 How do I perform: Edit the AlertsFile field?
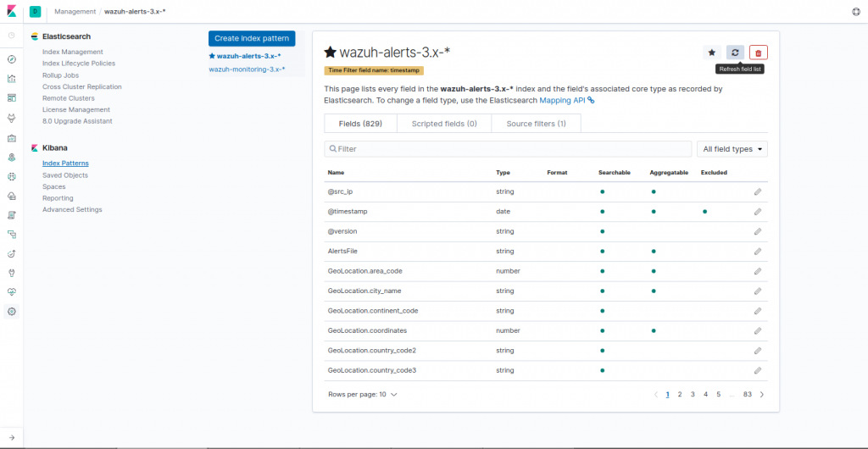click(x=758, y=251)
